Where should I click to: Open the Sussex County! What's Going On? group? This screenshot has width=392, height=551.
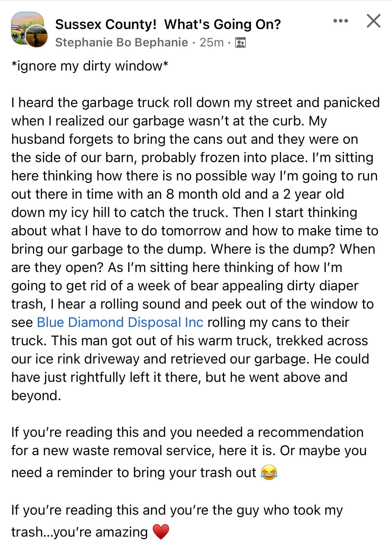pyautogui.click(x=168, y=24)
